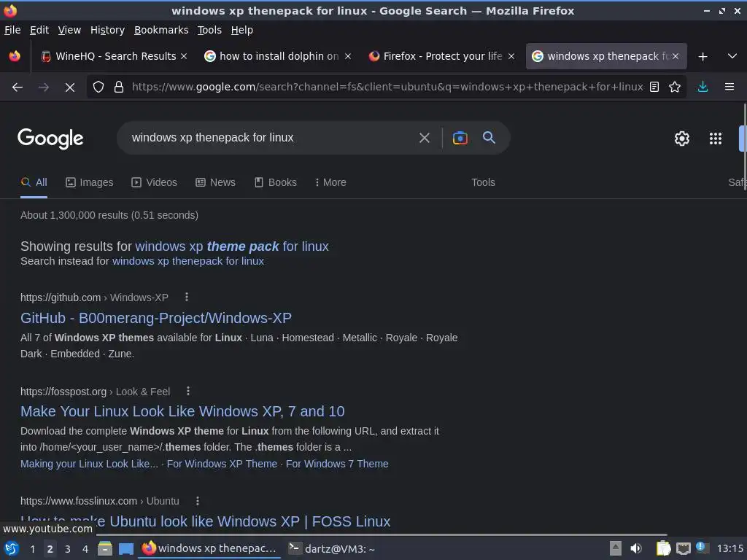Close the how to install dolphin tab
747x560 pixels.
pyautogui.click(x=348, y=56)
